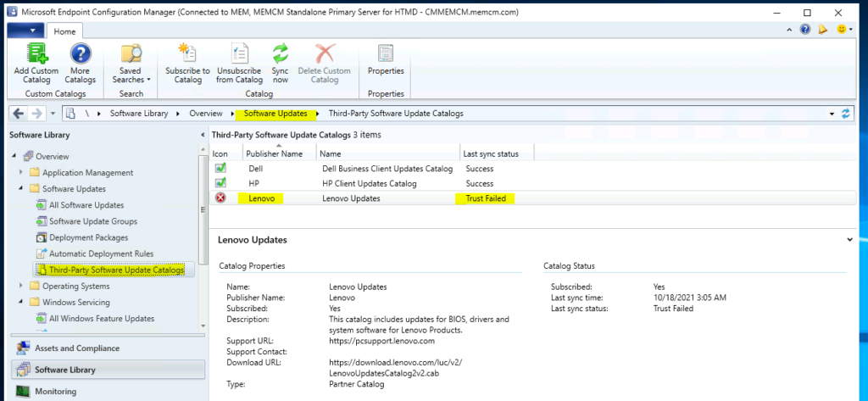Collapse the navigation pane arrow
868x401 pixels.
coord(202,135)
